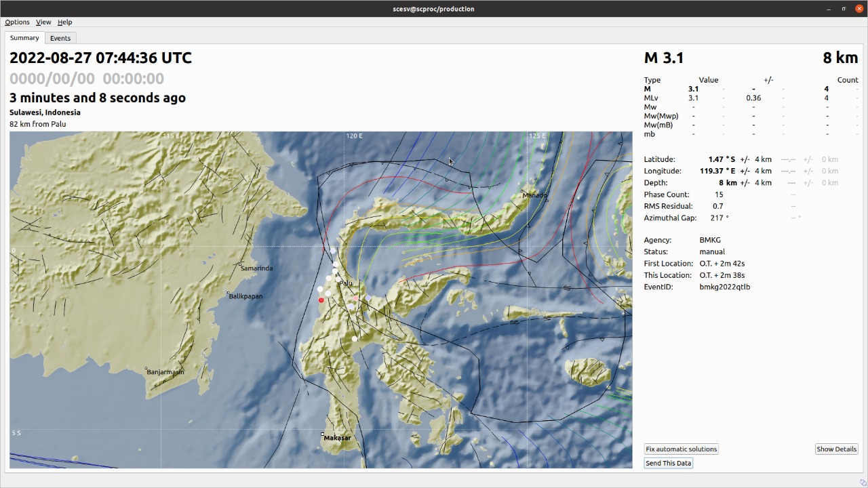This screenshot has width=868, height=488.
Task: Open the Help menu
Action: 64,22
